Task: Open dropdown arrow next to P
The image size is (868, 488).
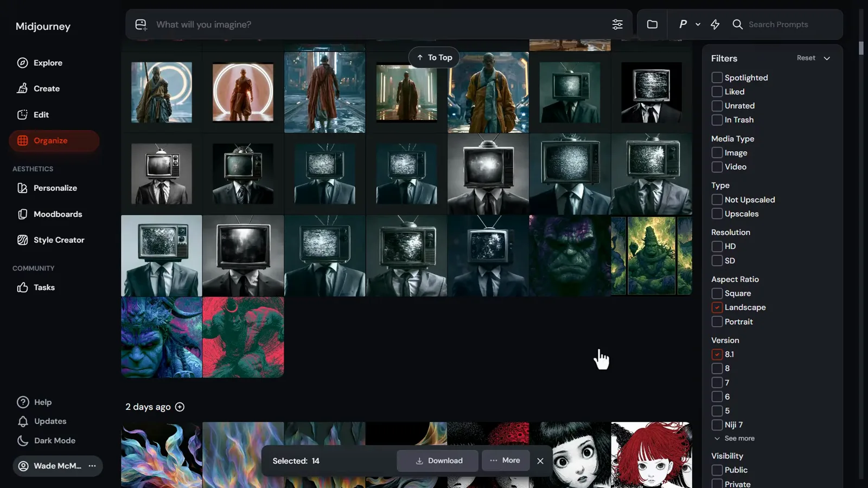Action: [x=698, y=24]
